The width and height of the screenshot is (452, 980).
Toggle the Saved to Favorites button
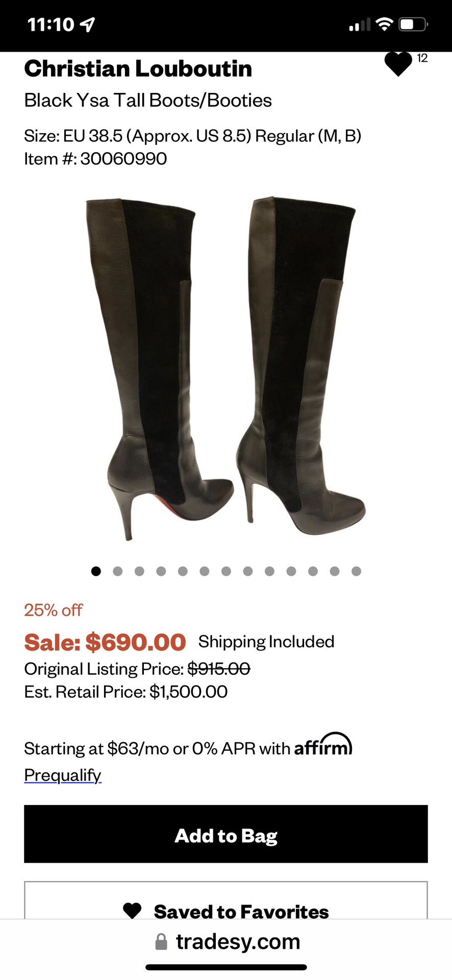[226, 900]
